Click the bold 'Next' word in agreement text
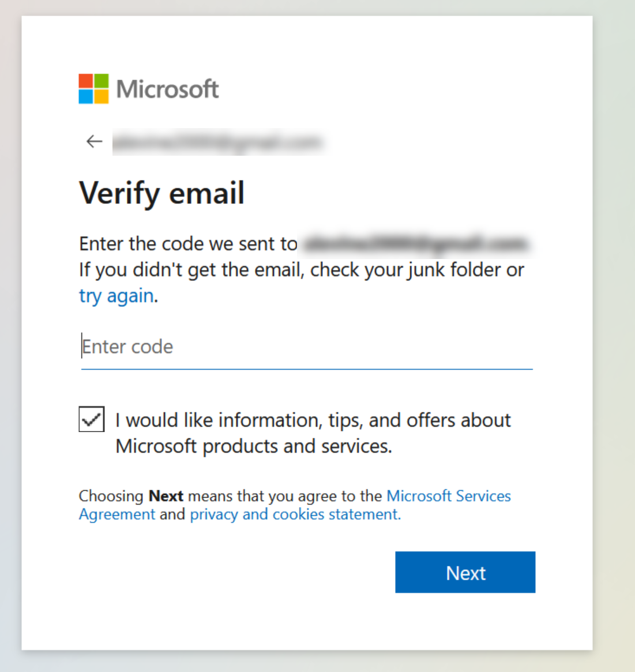This screenshot has width=635, height=672. (x=166, y=496)
